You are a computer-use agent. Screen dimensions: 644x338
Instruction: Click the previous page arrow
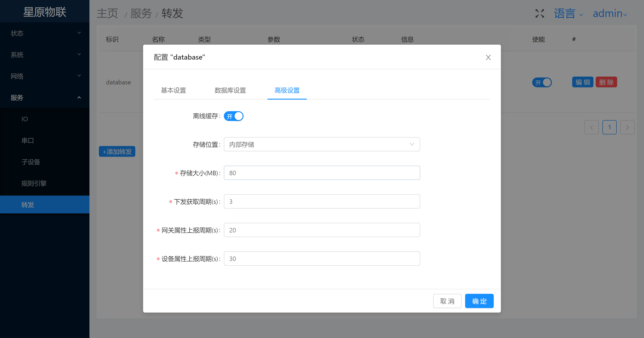pos(591,127)
